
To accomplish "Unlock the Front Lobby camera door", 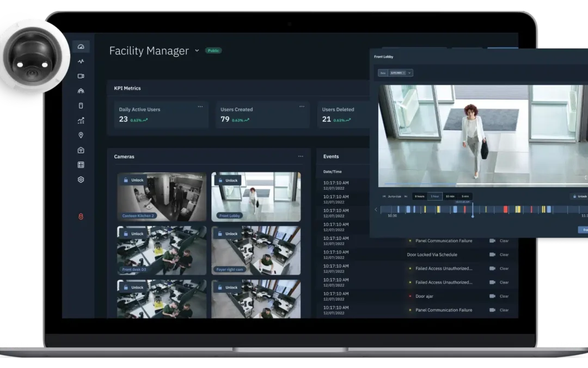I will click(228, 180).
